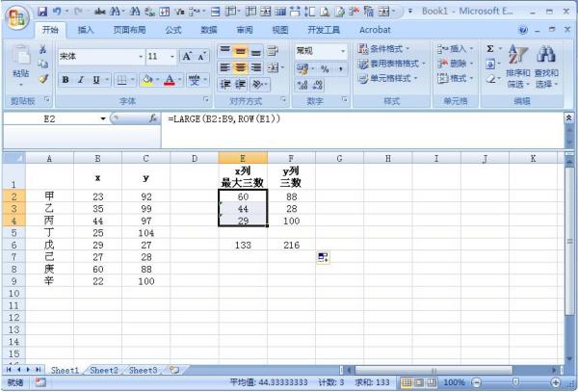
Task: Open the Acrobat tab
Action: tap(375, 30)
